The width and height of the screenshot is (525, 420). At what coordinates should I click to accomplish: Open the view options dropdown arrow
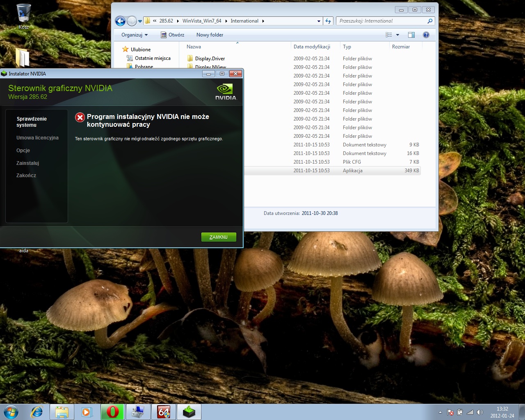tap(397, 35)
